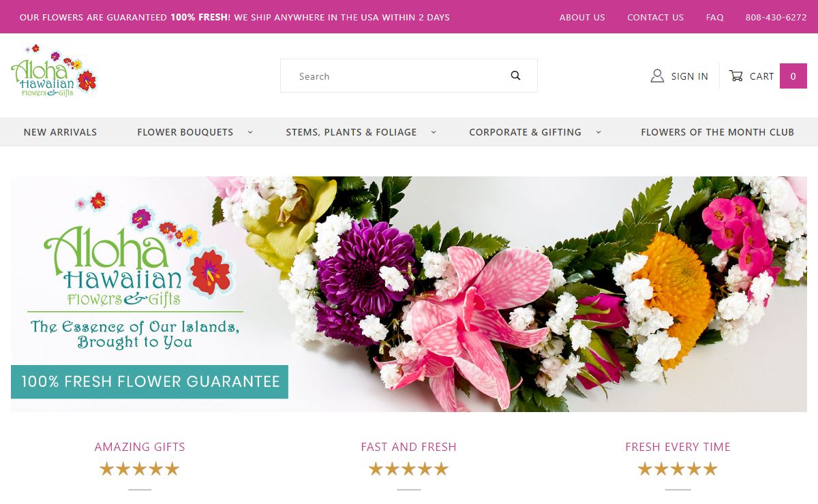This screenshot has height=504, width=818.
Task: Click the 100% fresh shipping announcement text
Action: [234, 17]
